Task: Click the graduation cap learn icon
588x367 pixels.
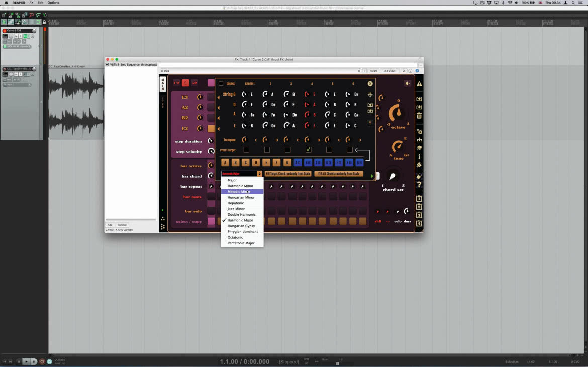Action: point(419,148)
